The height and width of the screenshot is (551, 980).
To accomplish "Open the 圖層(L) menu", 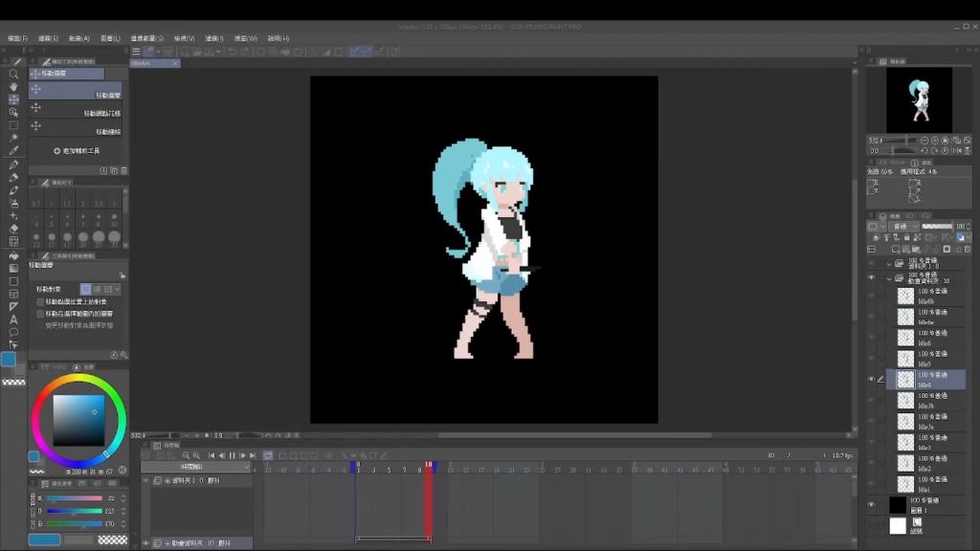I will [x=111, y=38].
